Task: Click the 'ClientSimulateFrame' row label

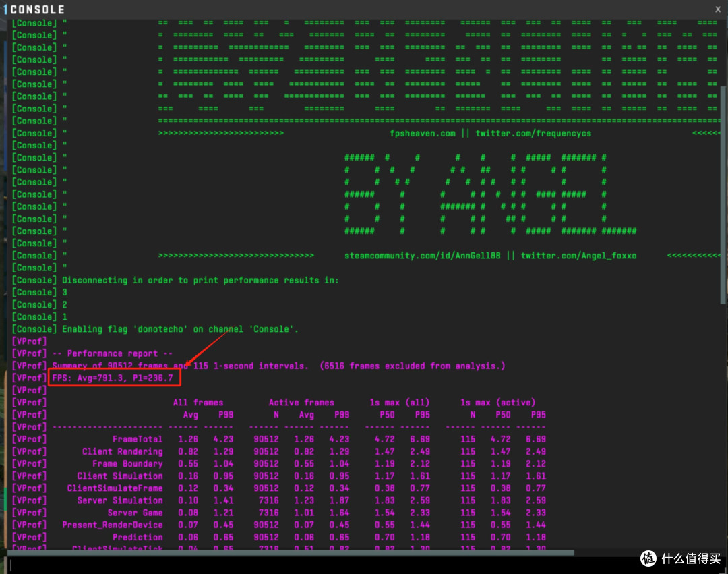Action: (x=115, y=488)
